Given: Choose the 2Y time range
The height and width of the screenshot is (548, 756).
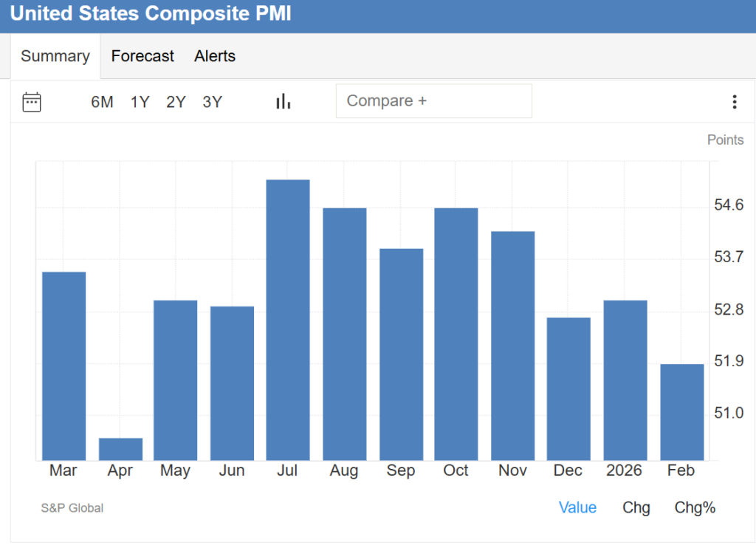Looking at the screenshot, I should [176, 102].
